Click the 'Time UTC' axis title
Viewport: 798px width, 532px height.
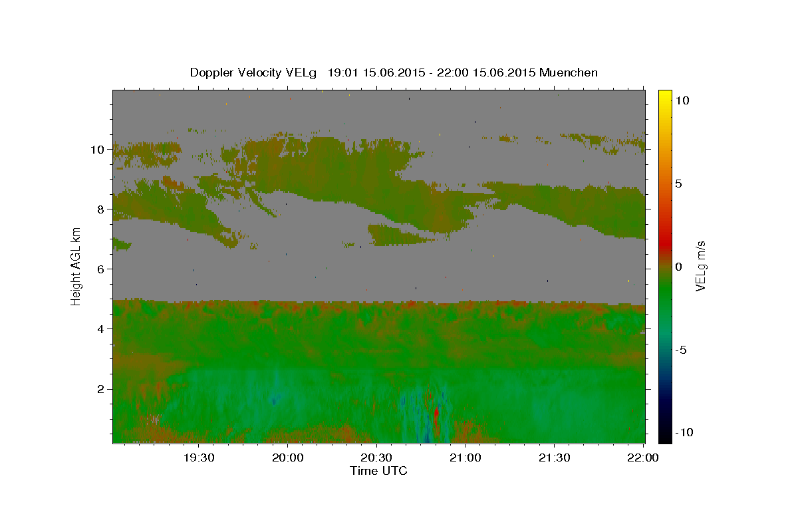[378, 471]
